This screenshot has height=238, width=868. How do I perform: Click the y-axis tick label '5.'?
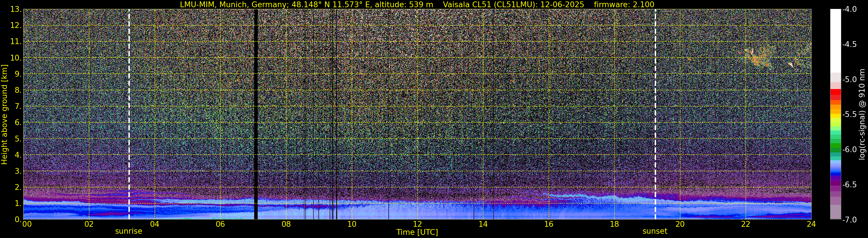tap(18, 139)
